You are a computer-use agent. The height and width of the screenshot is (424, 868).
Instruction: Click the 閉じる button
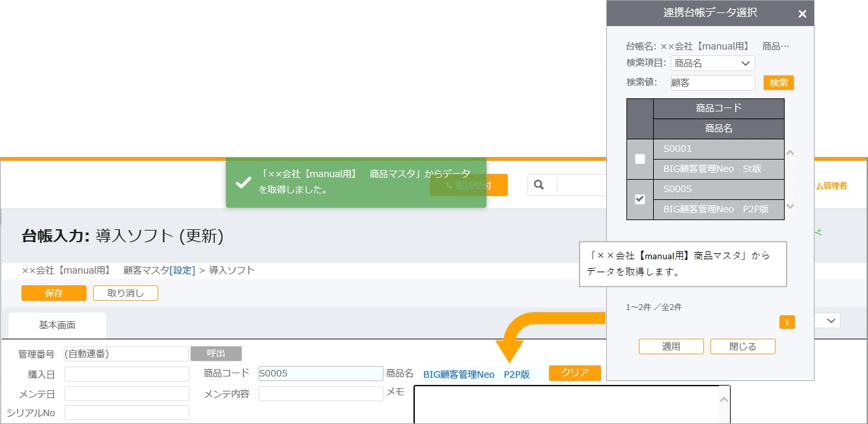(x=742, y=346)
